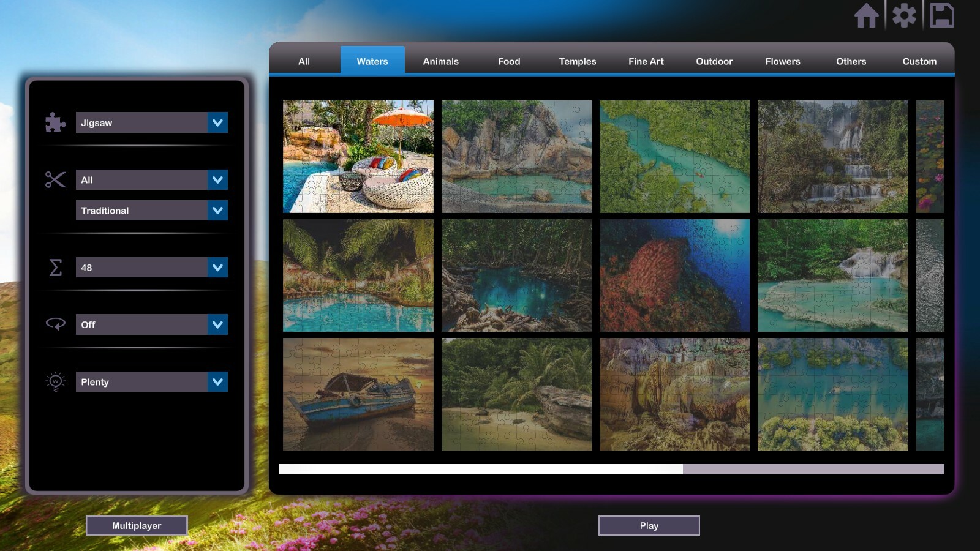This screenshot has height=551, width=980.
Task: Change piece count via the 48 dropdown
Action: 151,267
